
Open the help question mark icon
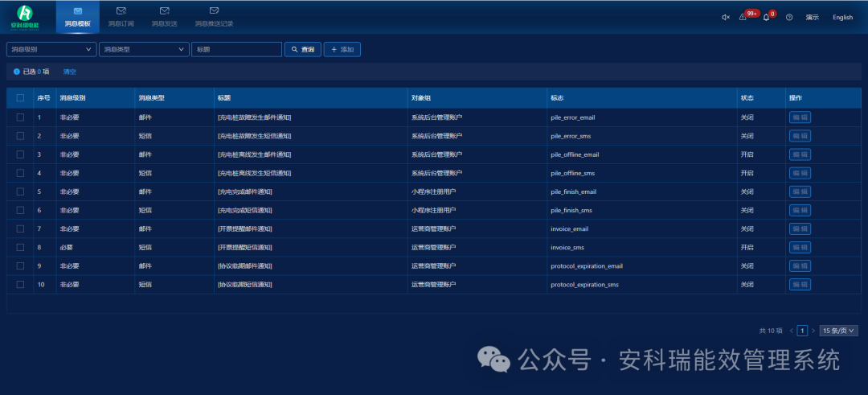pyautogui.click(x=789, y=17)
